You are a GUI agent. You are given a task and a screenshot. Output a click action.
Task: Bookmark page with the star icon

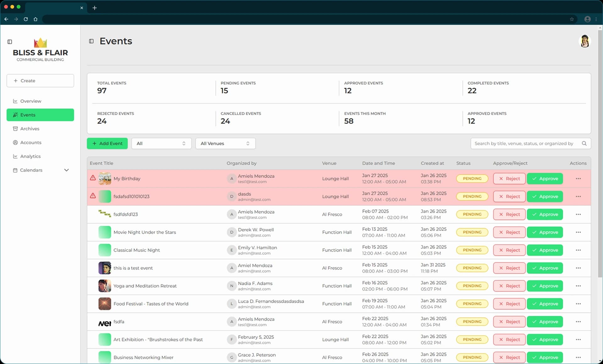point(572,19)
